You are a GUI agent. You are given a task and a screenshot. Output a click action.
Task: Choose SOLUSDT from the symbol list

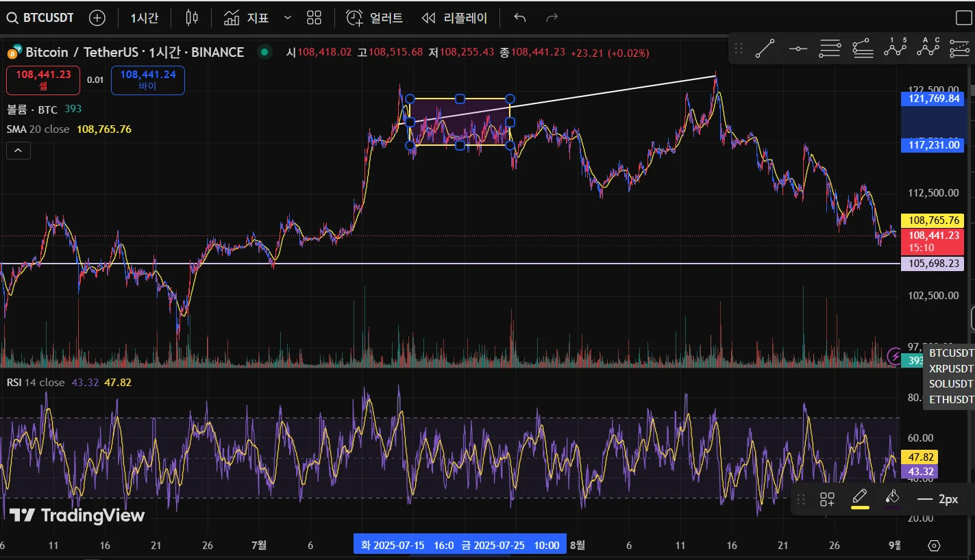[x=951, y=384]
